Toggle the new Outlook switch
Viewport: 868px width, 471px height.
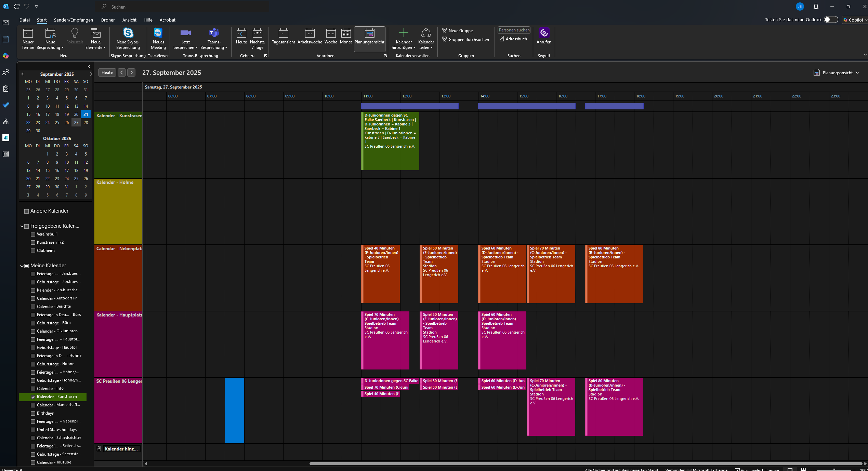pyautogui.click(x=830, y=20)
